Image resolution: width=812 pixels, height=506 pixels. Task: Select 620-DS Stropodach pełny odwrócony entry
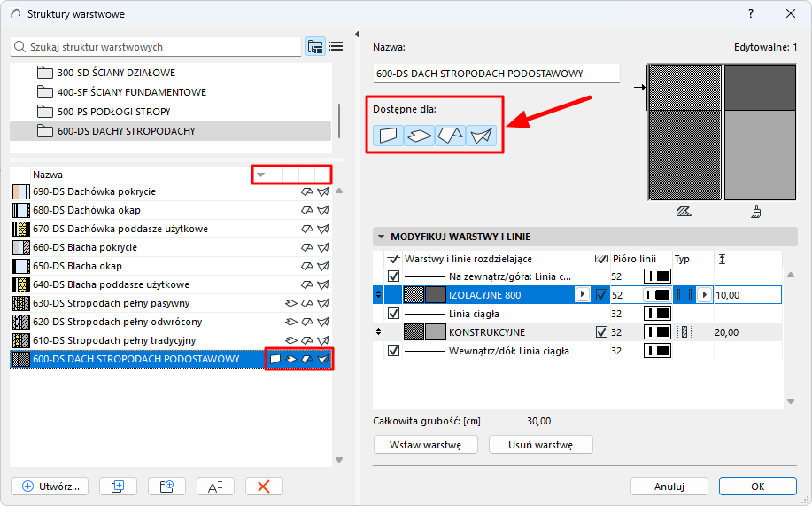click(x=170, y=322)
